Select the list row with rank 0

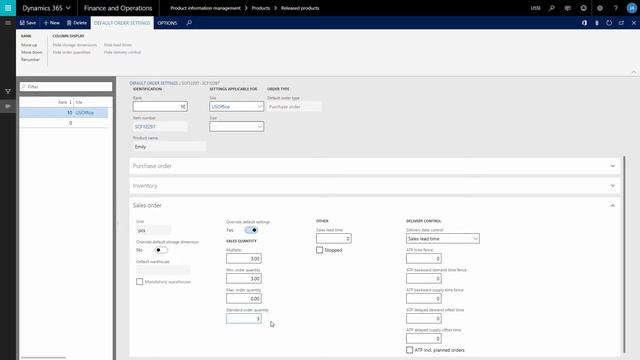point(64,123)
